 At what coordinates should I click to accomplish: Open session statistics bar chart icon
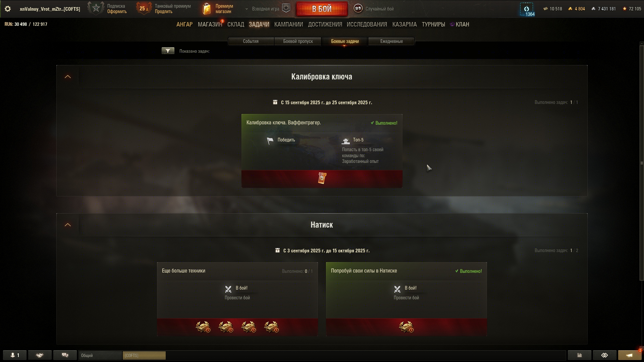[579, 355]
